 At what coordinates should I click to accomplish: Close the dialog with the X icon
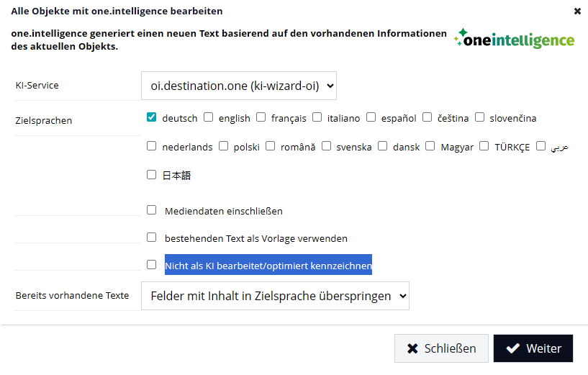tap(577, 12)
